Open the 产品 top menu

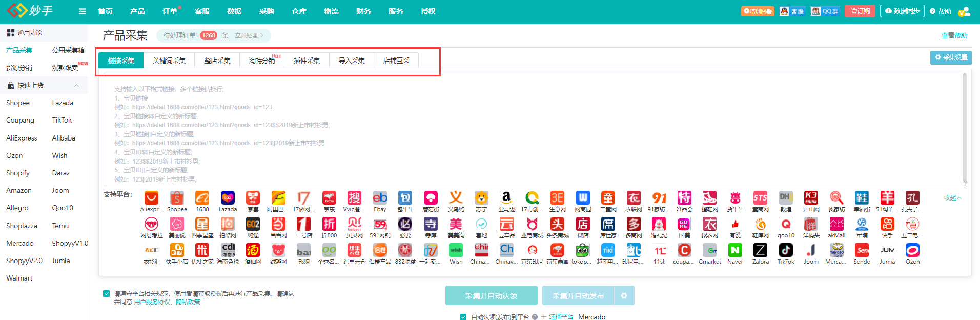point(137,11)
